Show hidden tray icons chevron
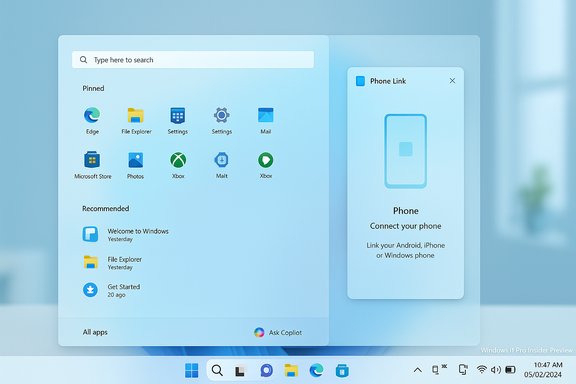Image resolution: width=576 pixels, height=384 pixels. [x=417, y=370]
